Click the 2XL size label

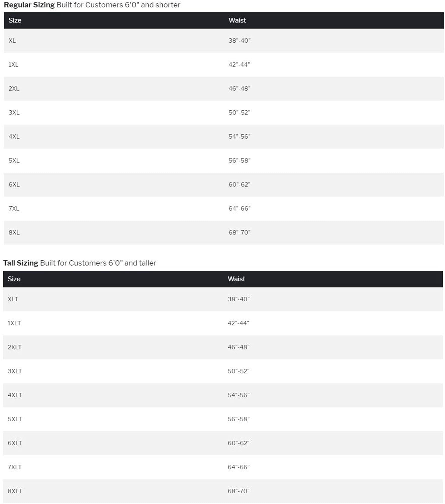(x=14, y=88)
